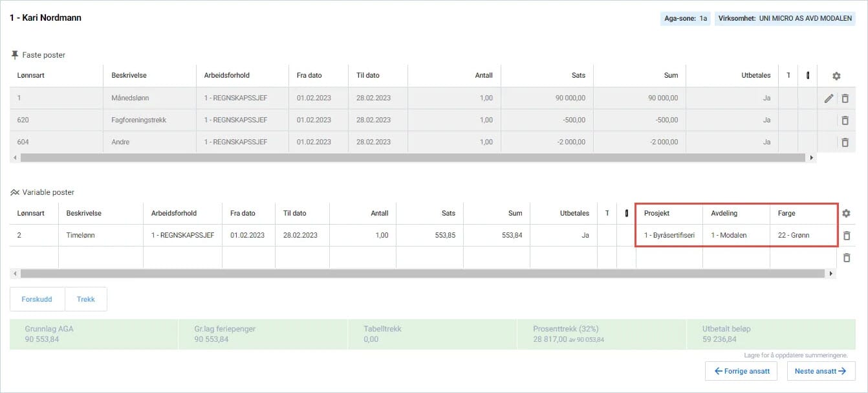Open Variable poster column settings gear

tap(846, 213)
